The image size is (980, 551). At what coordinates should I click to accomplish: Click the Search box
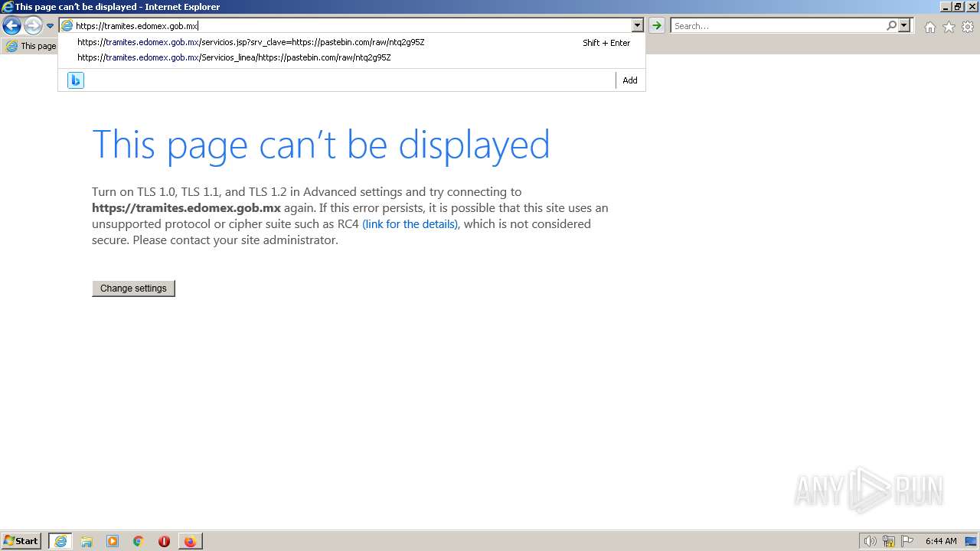[x=778, y=25]
